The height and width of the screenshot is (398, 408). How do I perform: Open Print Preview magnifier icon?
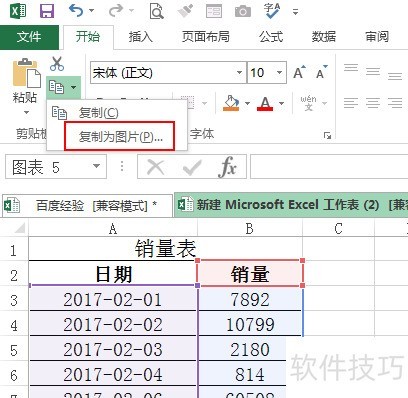pyautogui.click(x=156, y=11)
